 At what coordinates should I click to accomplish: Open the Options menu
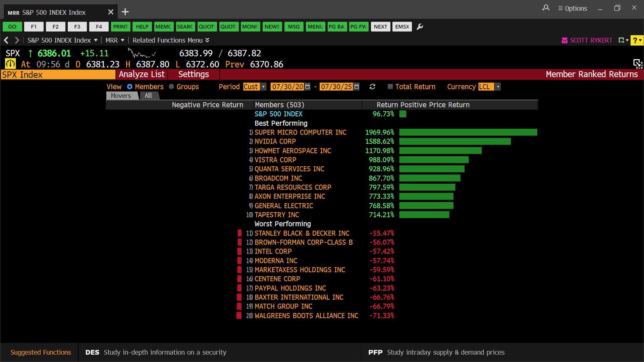coord(573,8)
